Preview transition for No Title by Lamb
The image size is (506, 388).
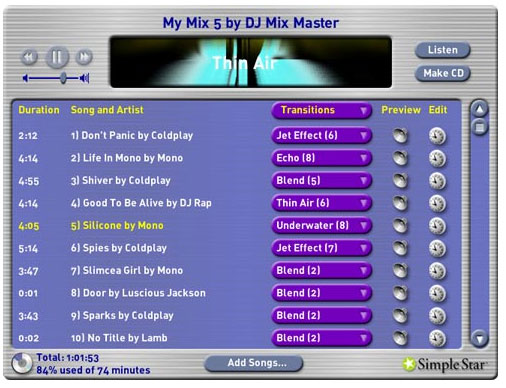click(400, 338)
